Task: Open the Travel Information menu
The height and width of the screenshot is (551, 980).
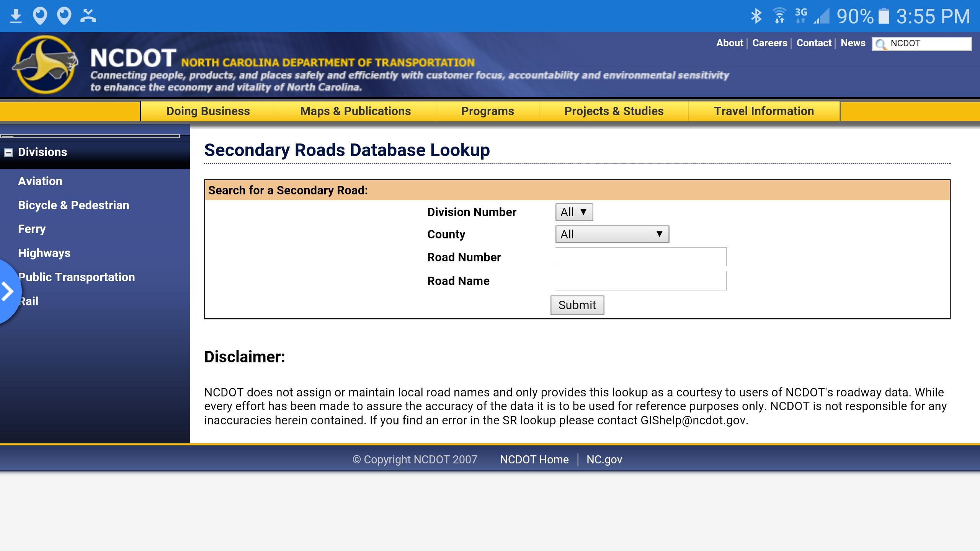Action: point(764,111)
